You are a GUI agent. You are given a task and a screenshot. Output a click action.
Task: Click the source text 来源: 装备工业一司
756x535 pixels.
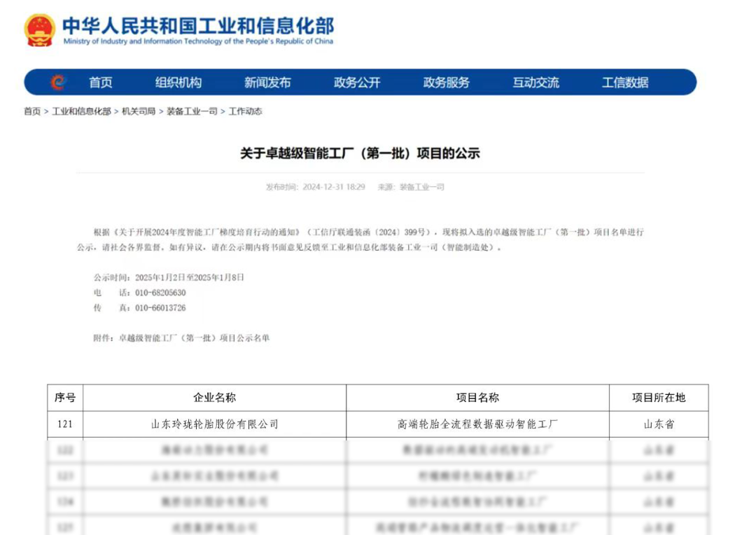pyautogui.click(x=411, y=187)
